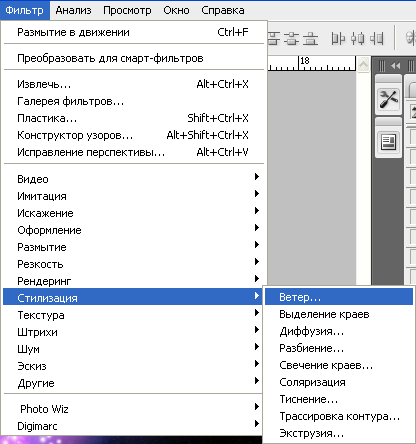Expand the Размытие submenu arrow
Viewport: 416px width, 444px height.
257,245
